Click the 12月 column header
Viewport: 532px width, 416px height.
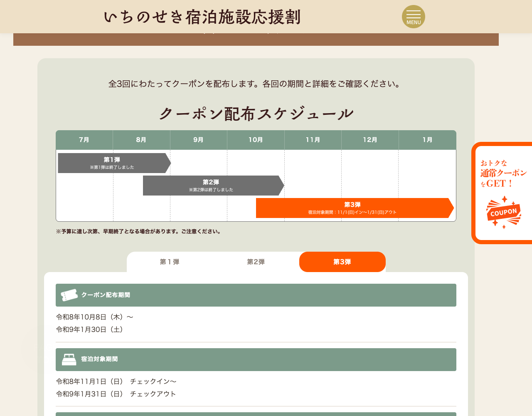click(370, 140)
